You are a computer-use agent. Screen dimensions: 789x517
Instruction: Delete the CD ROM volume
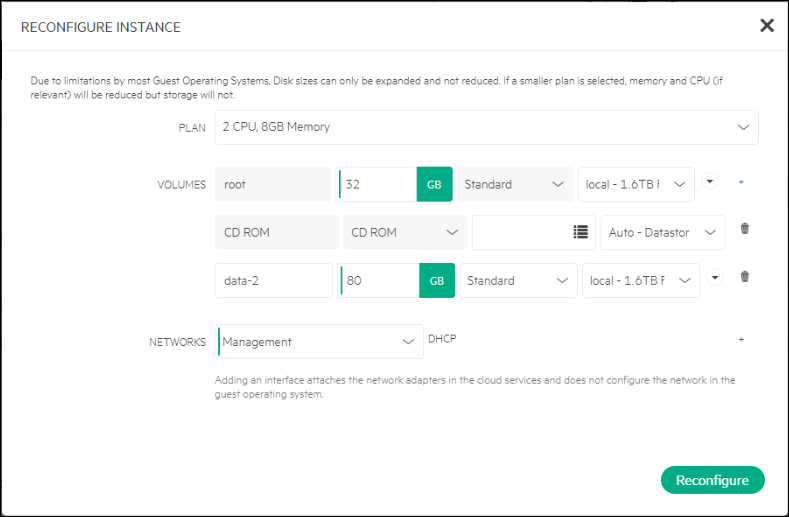click(745, 229)
